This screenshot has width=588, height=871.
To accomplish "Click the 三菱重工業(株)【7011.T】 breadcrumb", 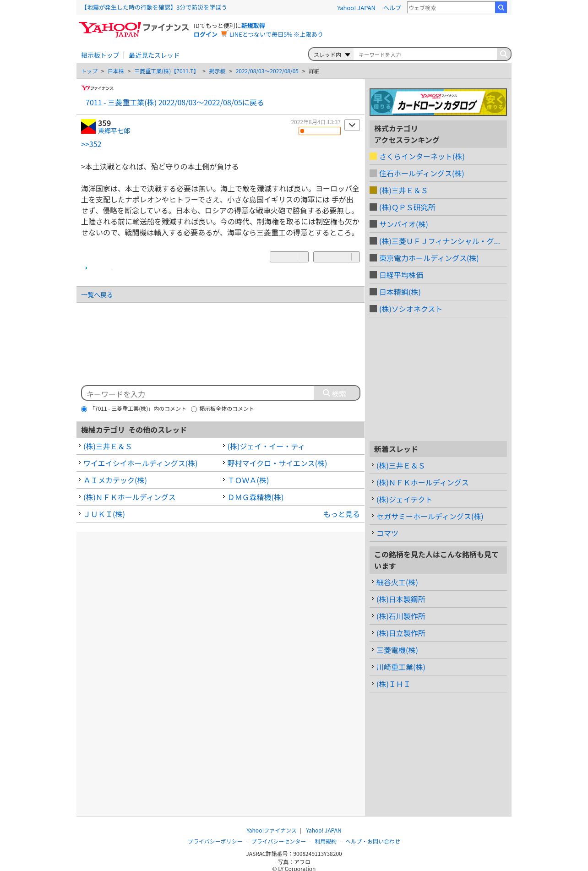I will [x=166, y=71].
